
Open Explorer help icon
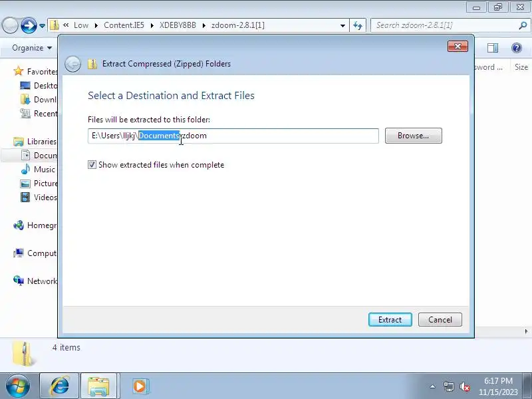coord(517,48)
